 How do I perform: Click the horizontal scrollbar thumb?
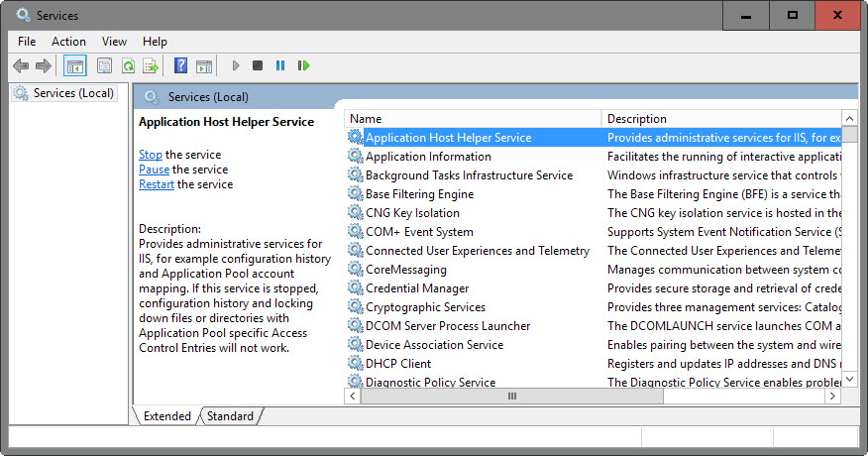click(x=511, y=397)
